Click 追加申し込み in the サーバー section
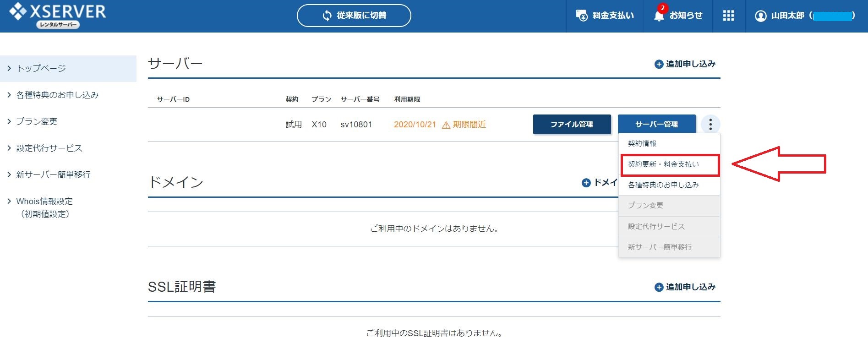 click(x=685, y=64)
